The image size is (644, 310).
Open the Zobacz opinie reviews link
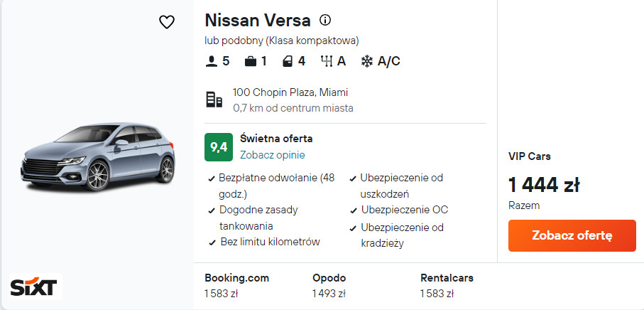click(x=273, y=155)
